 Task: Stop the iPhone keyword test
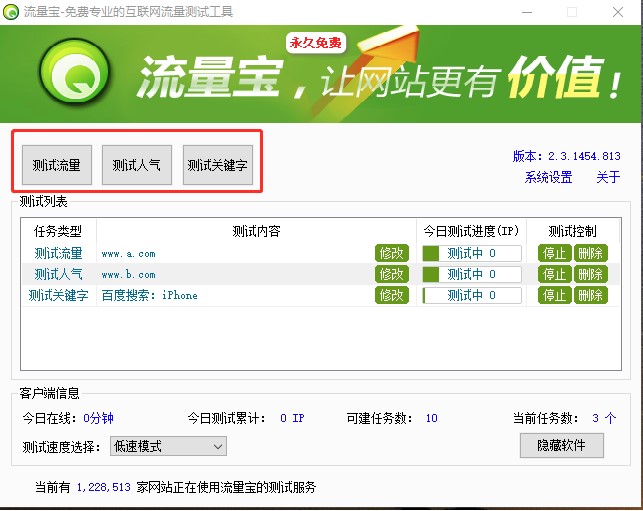[x=554, y=295]
